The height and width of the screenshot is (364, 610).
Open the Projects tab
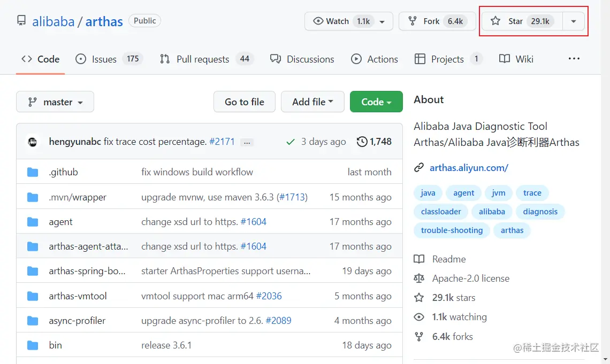[448, 59]
